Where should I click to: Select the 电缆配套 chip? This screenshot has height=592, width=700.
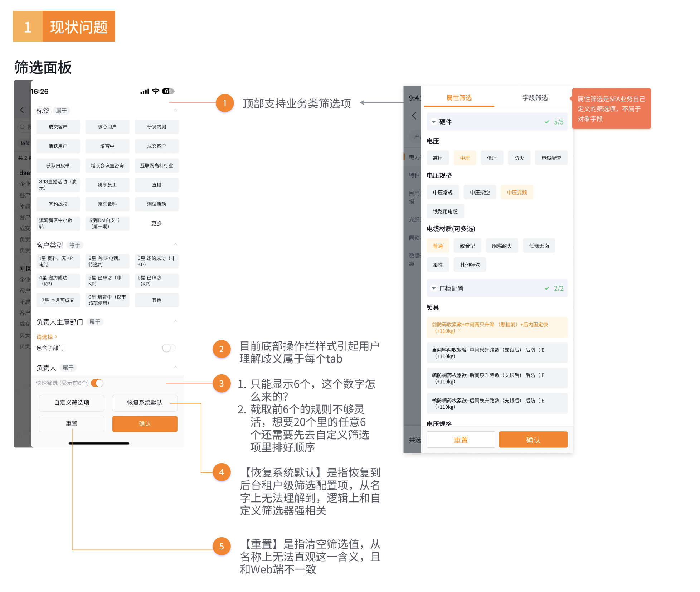551,158
